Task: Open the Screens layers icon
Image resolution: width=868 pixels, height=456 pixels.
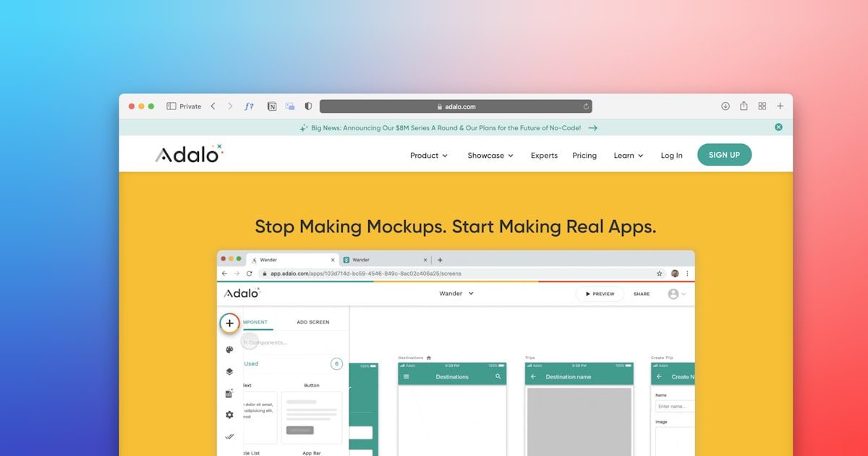Action: [x=229, y=371]
